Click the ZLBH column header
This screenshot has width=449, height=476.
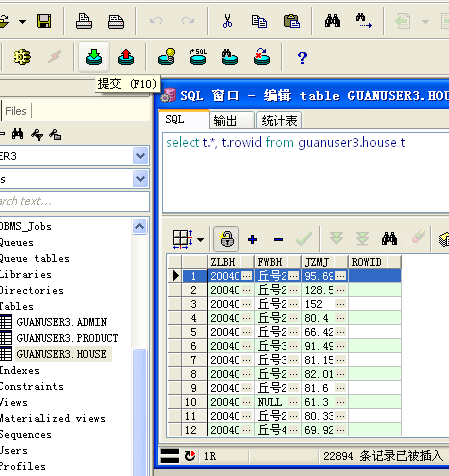click(231, 262)
